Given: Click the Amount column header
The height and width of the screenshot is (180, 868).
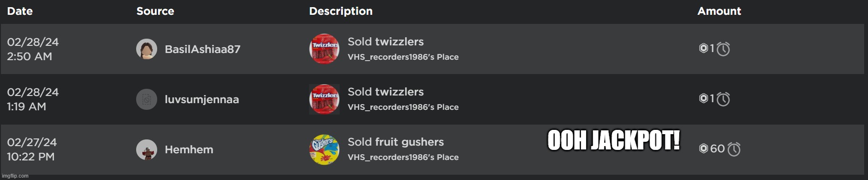Looking at the screenshot, I should click(x=719, y=11).
